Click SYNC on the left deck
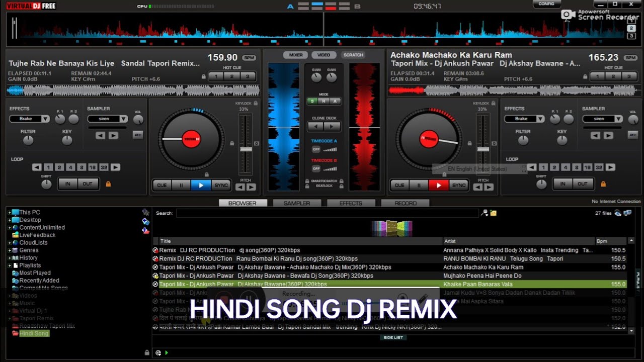The image size is (644, 362). pyautogui.click(x=221, y=185)
